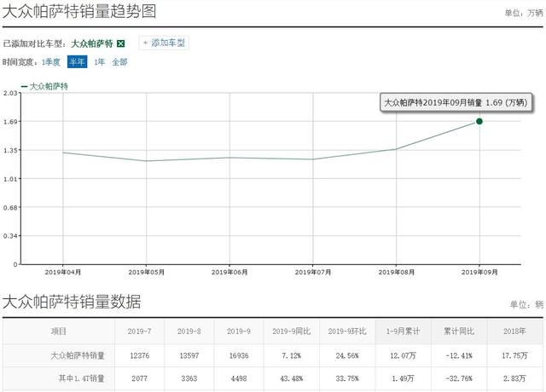This screenshot has height=392, width=546.
Task: Click the 2019年07月 axis label
Action: click(313, 272)
